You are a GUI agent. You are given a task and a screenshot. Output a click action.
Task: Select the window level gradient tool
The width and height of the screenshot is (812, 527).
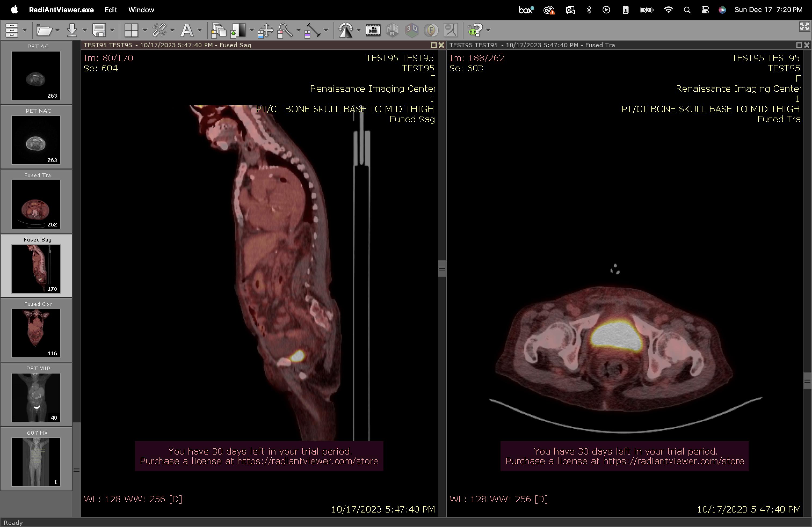(238, 30)
